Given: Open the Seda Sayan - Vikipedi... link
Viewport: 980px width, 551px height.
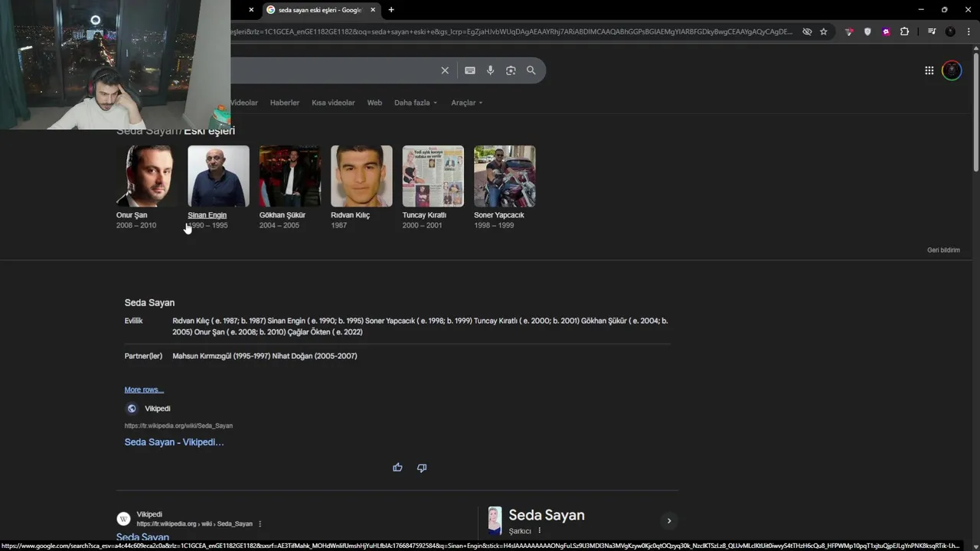Looking at the screenshot, I should pos(175,442).
